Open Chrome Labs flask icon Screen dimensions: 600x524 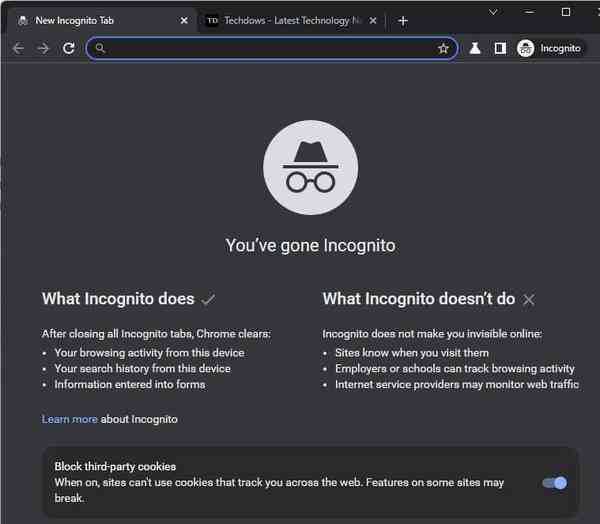pyautogui.click(x=475, y=48)
